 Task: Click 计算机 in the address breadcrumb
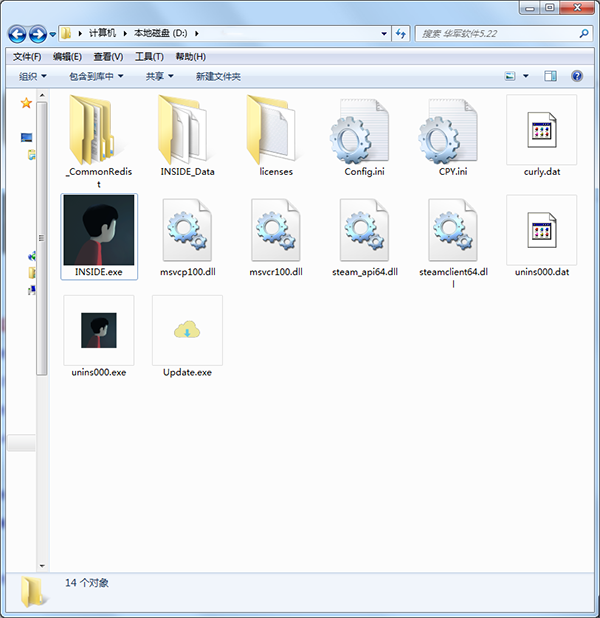click(x=102, y=33)
